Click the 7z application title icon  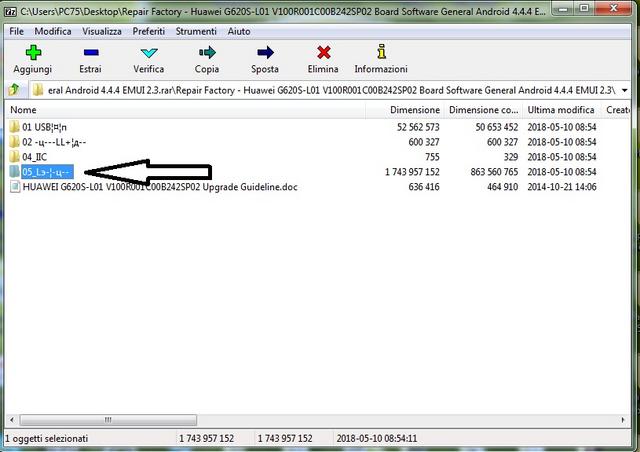click(x=10, y=11)
